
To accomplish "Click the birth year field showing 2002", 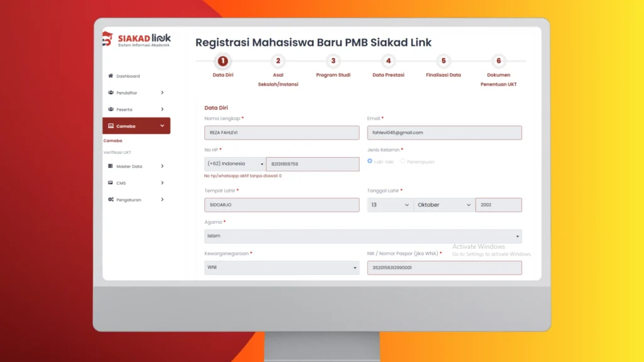I will coord(499,205).
